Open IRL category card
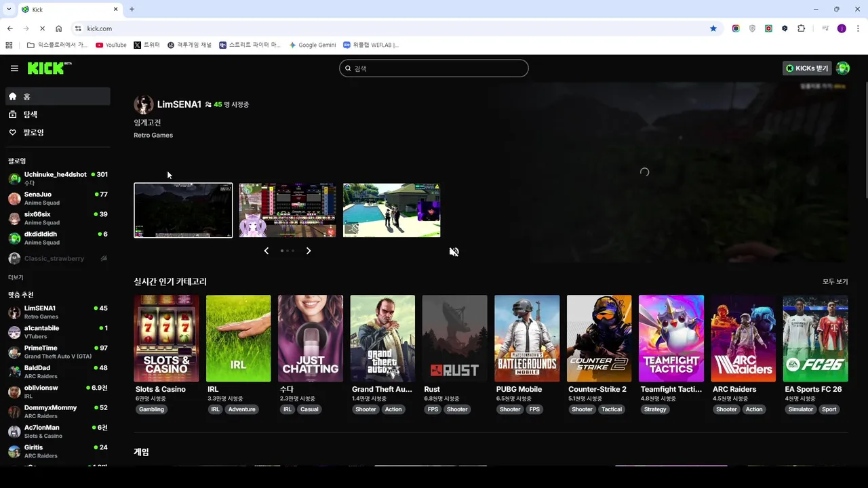The height and width of the screenshot is (488, 868). tap(238, 338)
